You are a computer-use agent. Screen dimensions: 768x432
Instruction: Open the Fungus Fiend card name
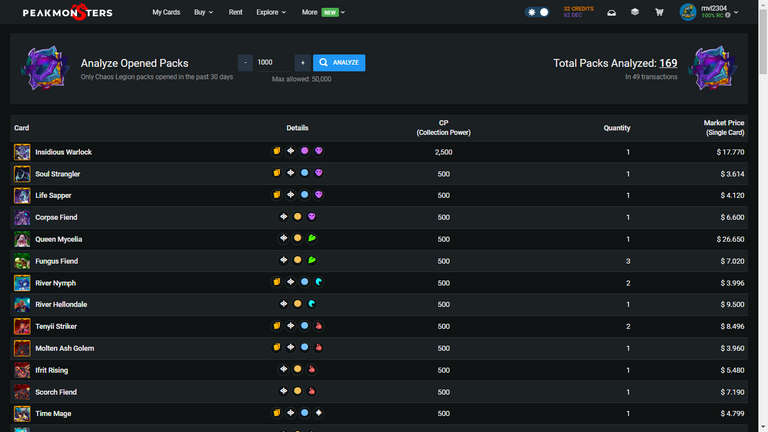point(56,261)
